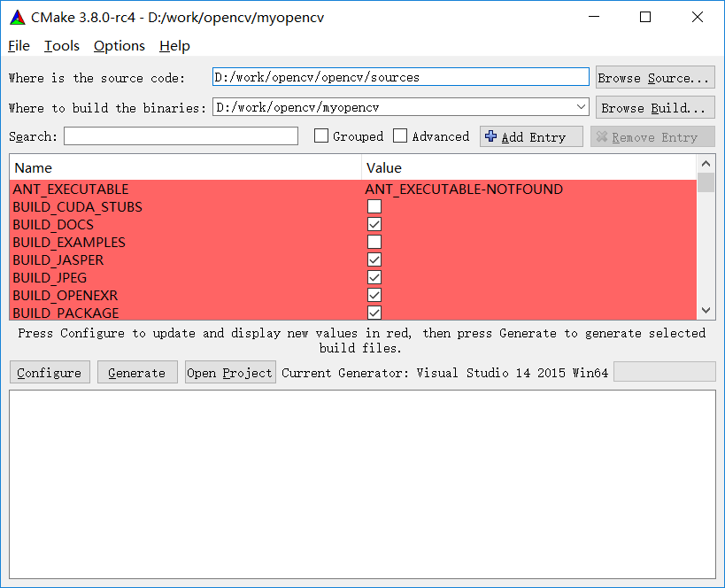This screenshot has height=588, width=725.
Task: Select the BUILD_CUDA_STUBS row name
Action: pos(78,207)
